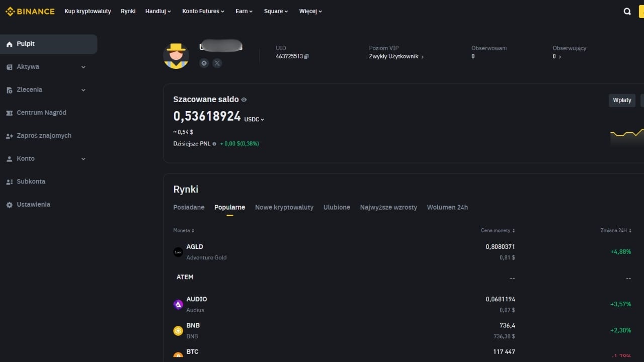Open the Obserwujący count arrow
Image resolution: width=644 pixels, height=362 pixels.
click(559, 57)
